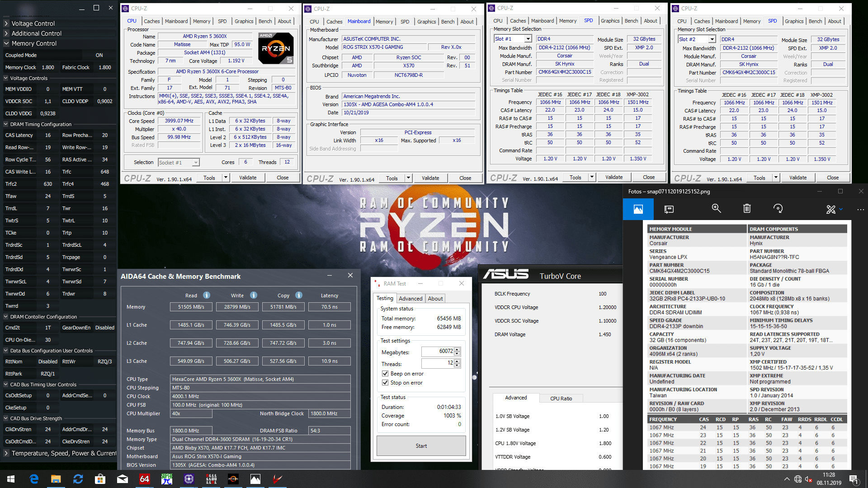Delete the photo with the trash icon
This screenshot has height=488, width=868.
pos(747,208)
